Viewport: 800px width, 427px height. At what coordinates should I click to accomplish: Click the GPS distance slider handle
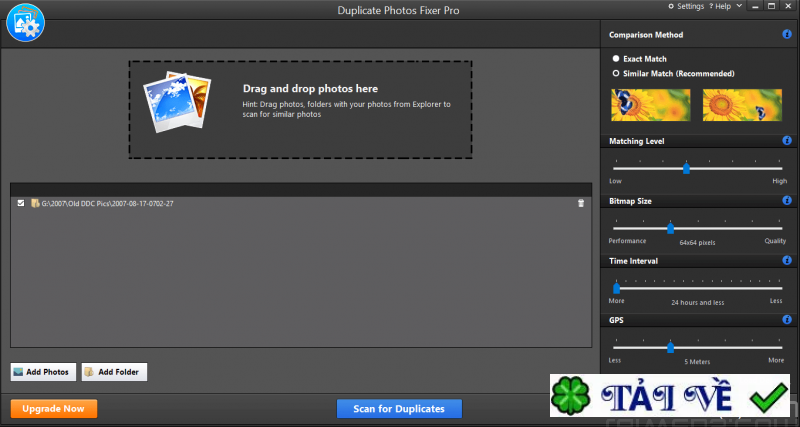pyautogui.click(x=670, y=347)
